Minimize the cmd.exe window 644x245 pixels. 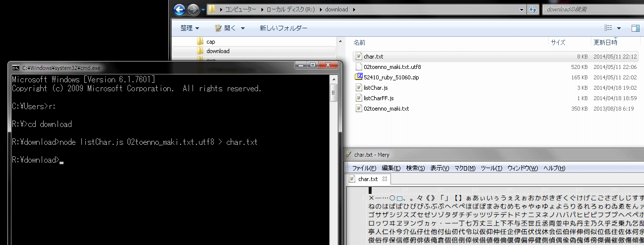tap(301, 65)
